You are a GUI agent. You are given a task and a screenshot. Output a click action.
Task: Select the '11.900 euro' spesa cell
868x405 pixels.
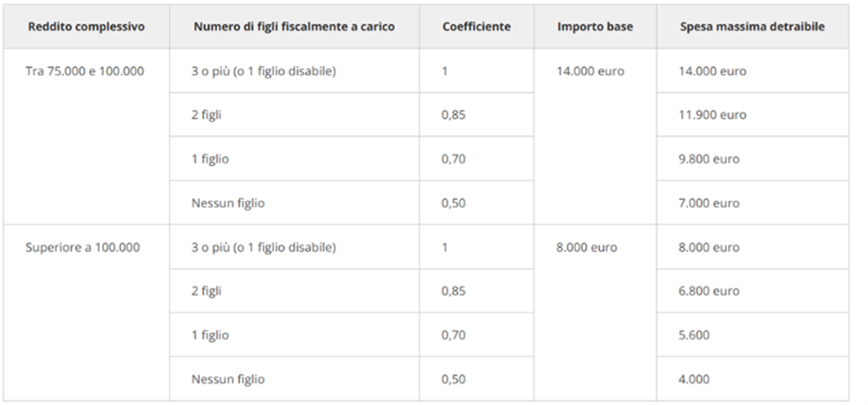point(752,115)
